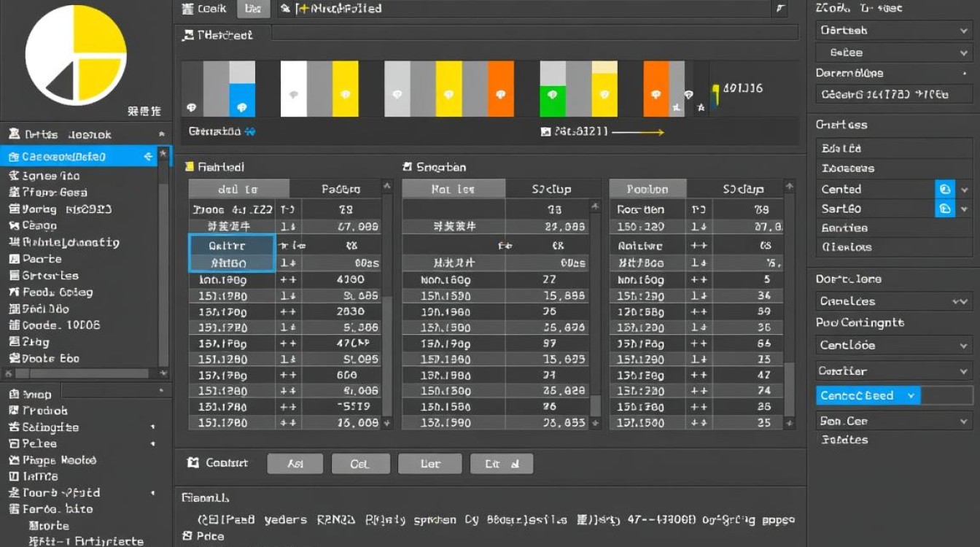
Task: Expand the Son.Cee dropdown in right panel
Action: click(893, 421)
